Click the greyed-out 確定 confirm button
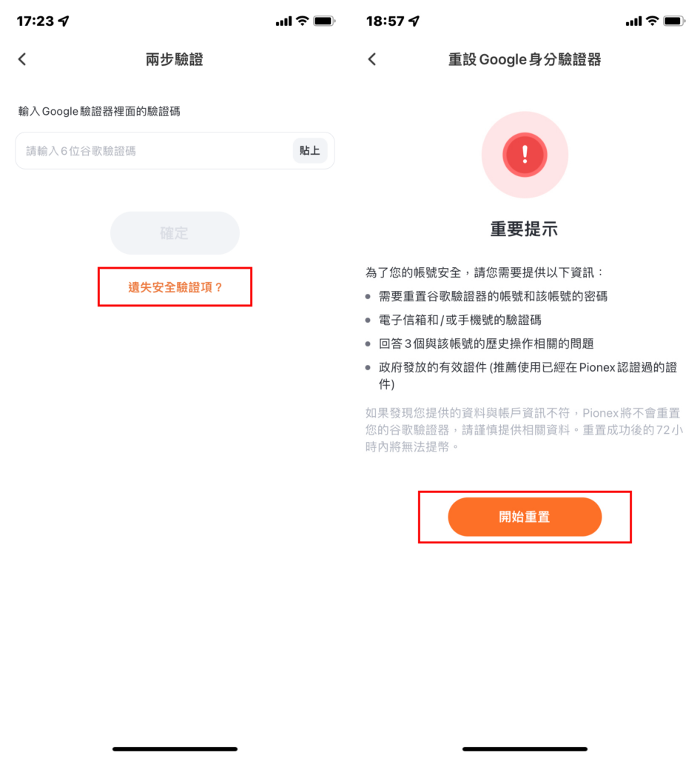The width and height of the screenshot is (700, 758). click(x=175, y=233)
